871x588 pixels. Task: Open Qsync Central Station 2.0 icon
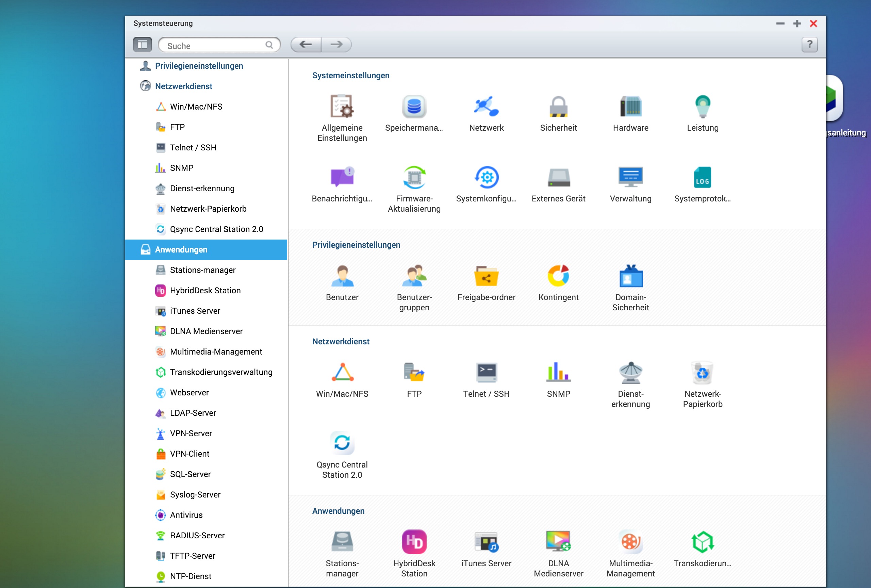pyautogui.click(x=342, y=443)
